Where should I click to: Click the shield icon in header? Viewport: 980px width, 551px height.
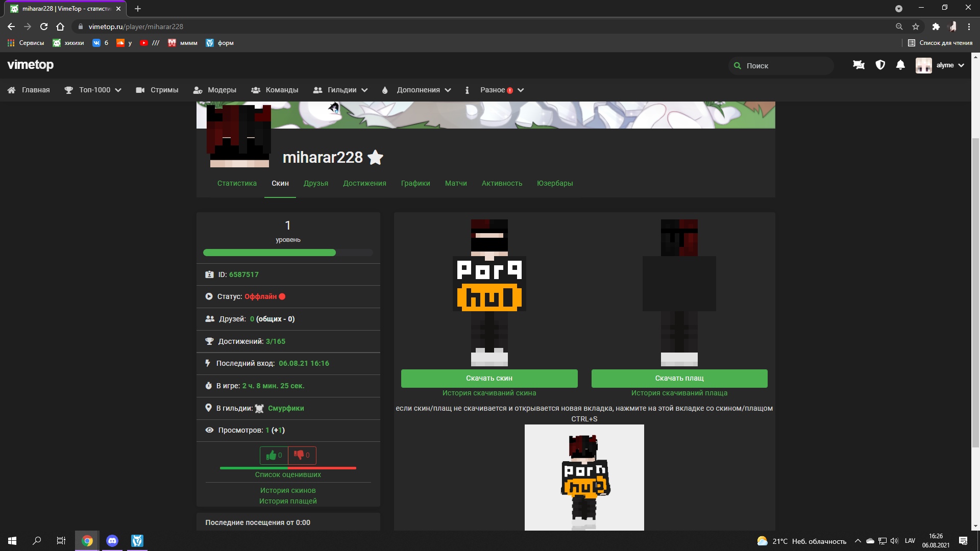[x=880, y=65]
